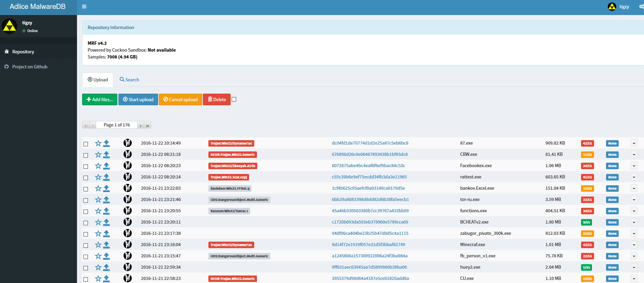The width and height of the screenshot is (644, 283).
Task: Open the row dropdown for bankov.Excel.exe
Action: pos(634,189)
